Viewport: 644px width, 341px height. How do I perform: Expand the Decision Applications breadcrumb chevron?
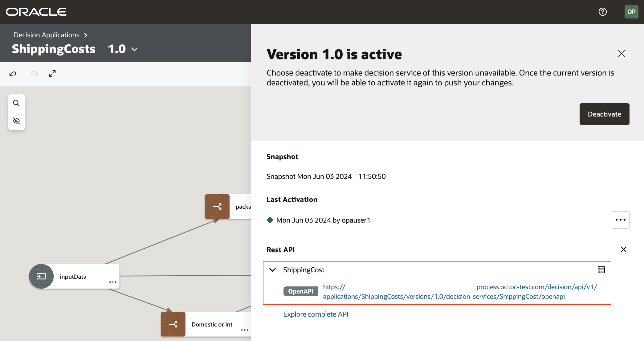85,35
